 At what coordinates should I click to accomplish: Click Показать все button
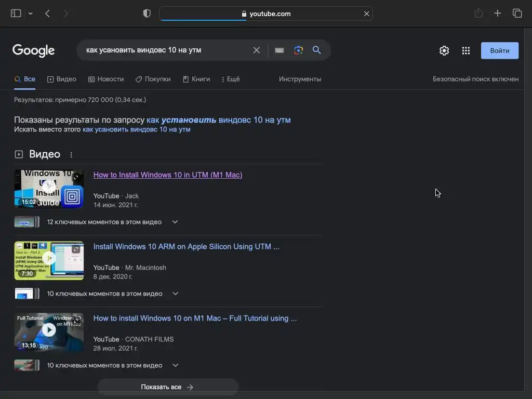(168, 387)
